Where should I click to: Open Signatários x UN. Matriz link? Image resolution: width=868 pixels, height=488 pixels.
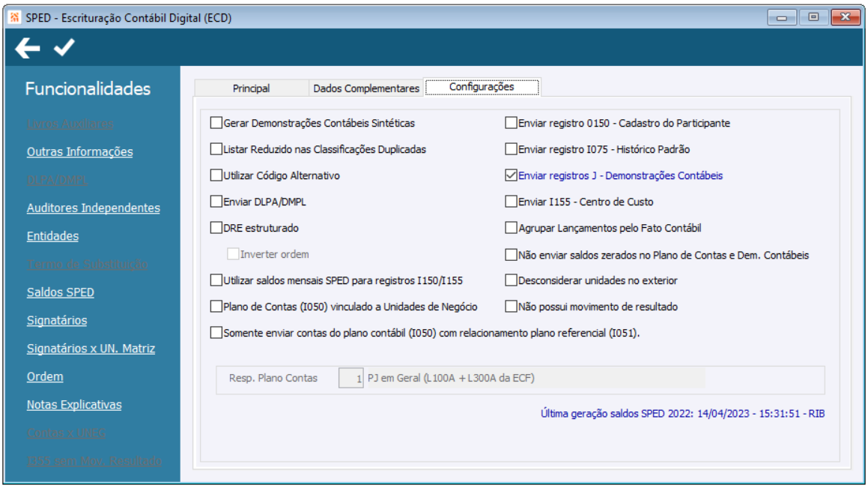click(91, 349)
